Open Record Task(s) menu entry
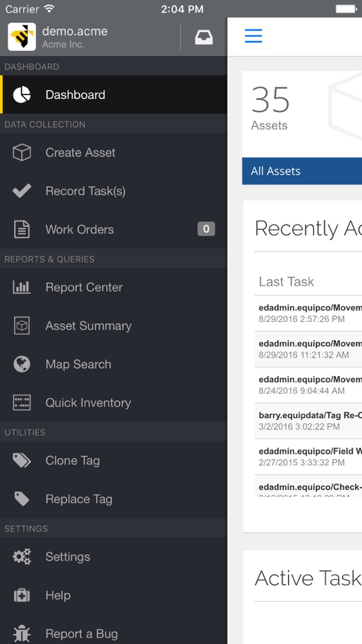This screenshot has height=644, width=362. (113, 191)
